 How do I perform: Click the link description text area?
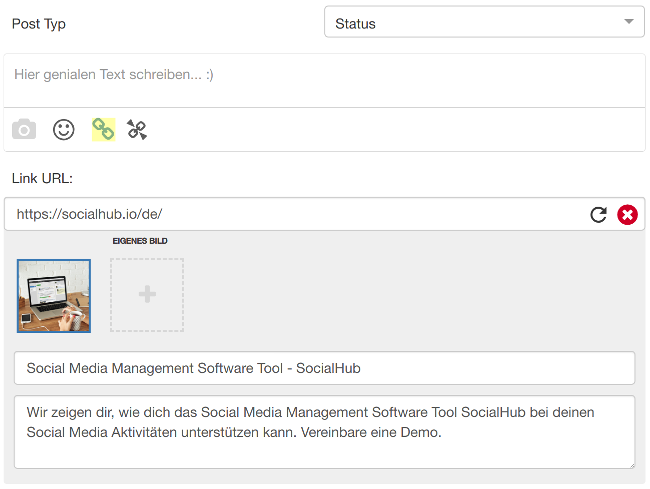[325, 432]
